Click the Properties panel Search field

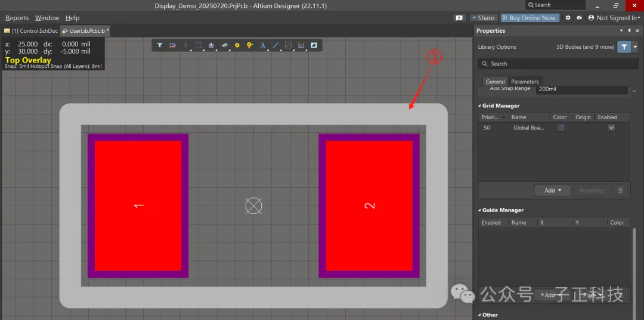tap(558, 64)
